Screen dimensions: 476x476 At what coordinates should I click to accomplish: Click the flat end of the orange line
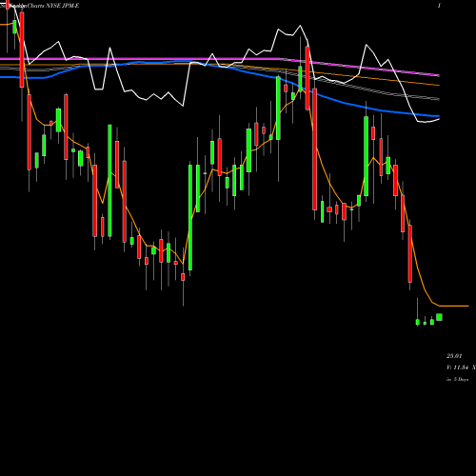pyautogui.click(x=454, y=306)
